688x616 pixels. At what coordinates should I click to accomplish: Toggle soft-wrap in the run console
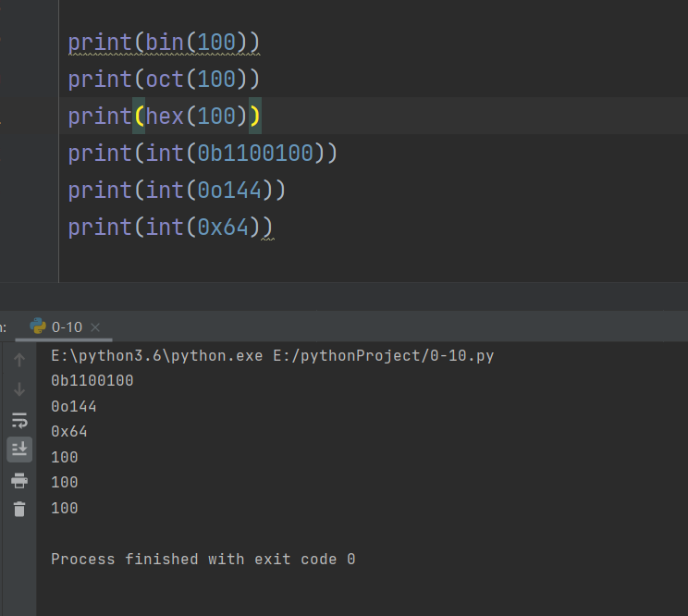19,420
